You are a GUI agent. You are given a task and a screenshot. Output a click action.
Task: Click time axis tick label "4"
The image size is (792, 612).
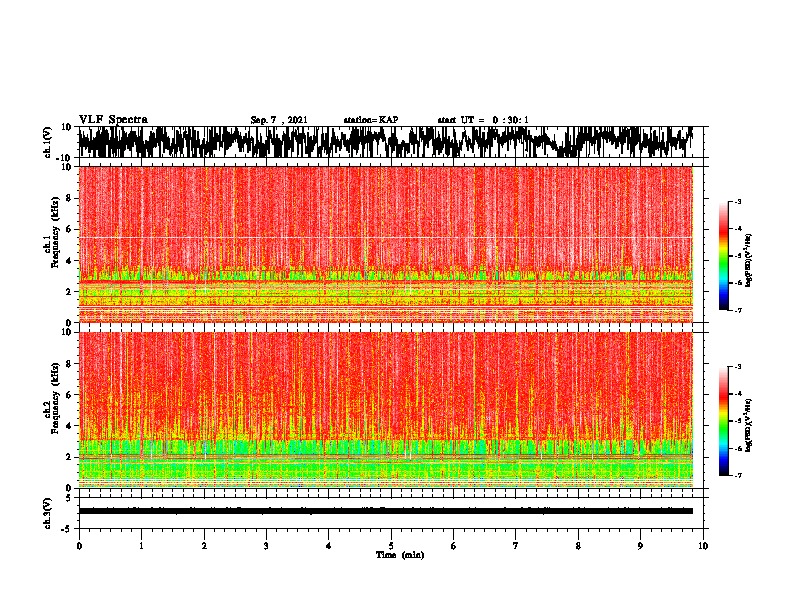pos(329,546)
